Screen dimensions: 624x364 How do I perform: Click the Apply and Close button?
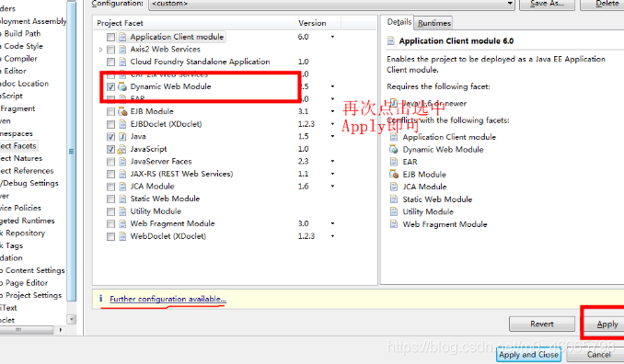[x=528, y=355]
